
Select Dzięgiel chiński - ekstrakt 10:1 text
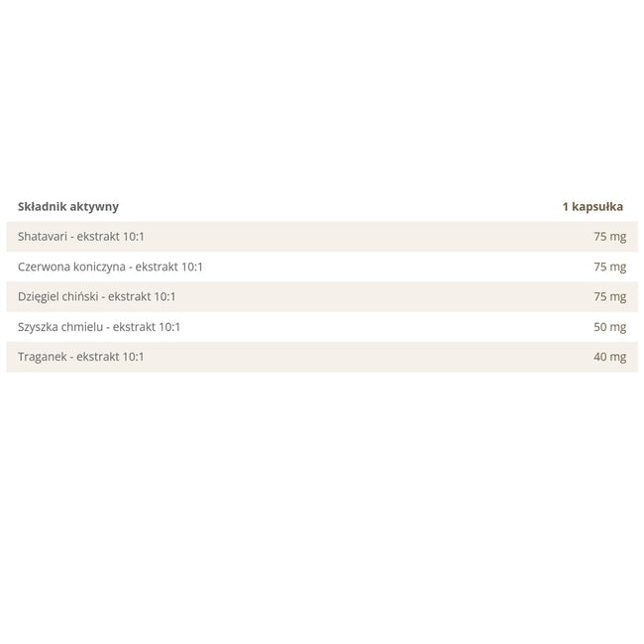pos(96,296)
